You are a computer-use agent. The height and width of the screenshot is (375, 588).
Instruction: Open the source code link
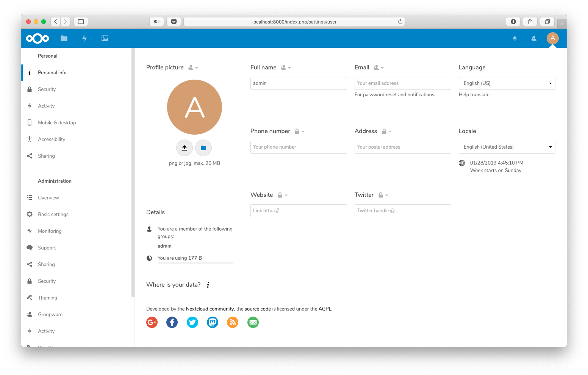(258, 309)
